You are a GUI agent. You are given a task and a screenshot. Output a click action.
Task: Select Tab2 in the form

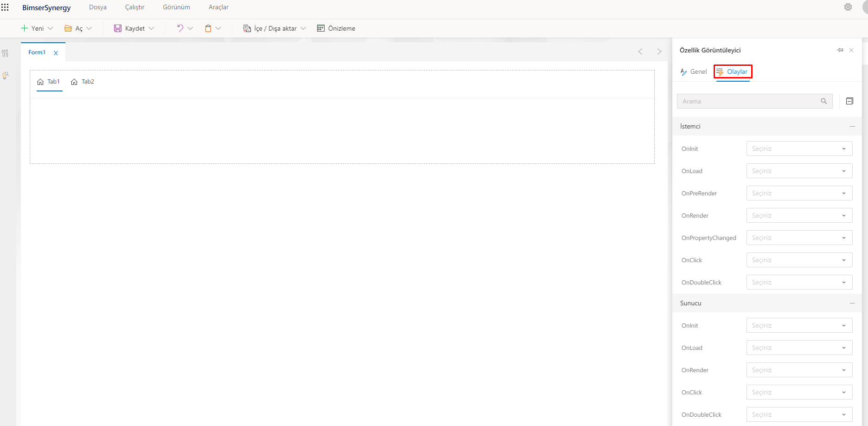83,82
